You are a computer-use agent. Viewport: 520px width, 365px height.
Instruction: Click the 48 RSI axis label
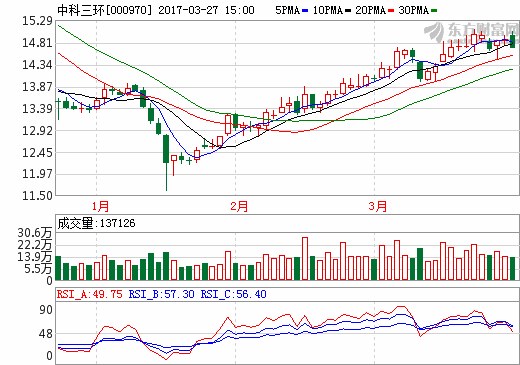[x=46, y=334]
